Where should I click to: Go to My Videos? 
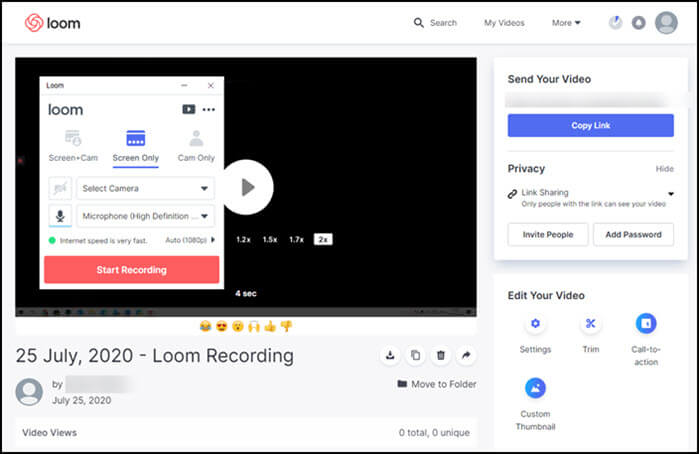click(x=504, y=23)
